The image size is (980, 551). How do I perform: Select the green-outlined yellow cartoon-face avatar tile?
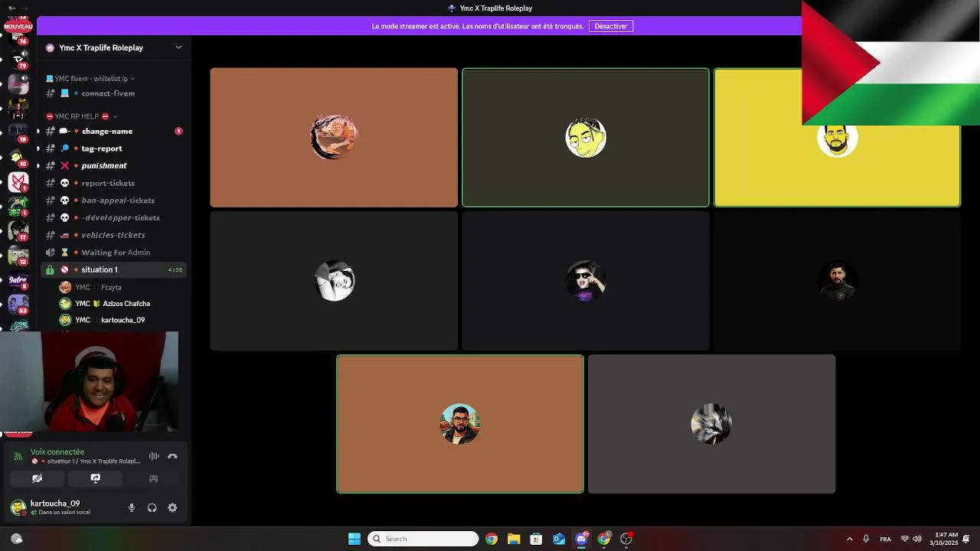click(586, 138)
